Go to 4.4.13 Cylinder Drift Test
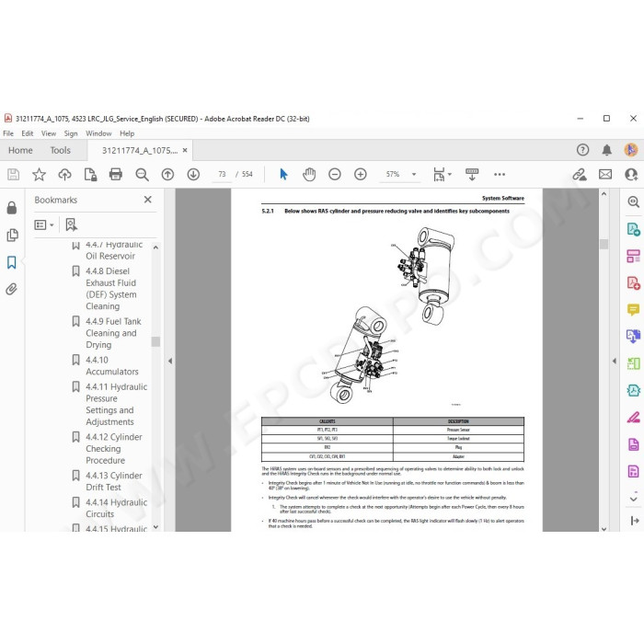This screenshot has height=644, width=644. [114, 481]
